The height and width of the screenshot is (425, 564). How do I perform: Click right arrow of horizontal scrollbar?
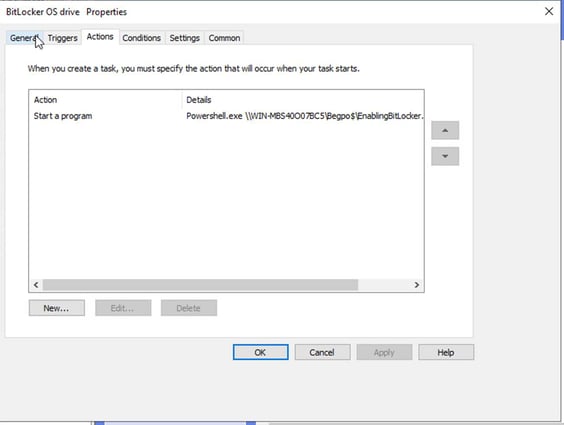(417, 285)
